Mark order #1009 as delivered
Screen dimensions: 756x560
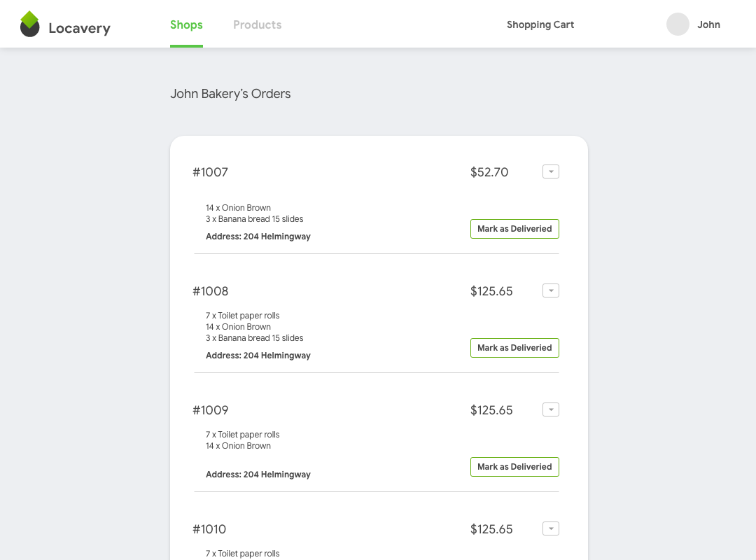click(x=514, y=467)
